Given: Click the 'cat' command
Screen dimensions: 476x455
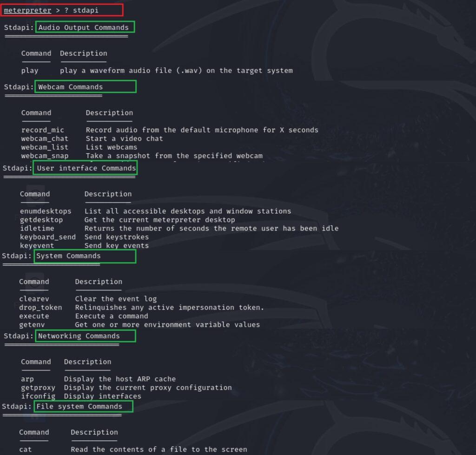Looking at the screenshot, I should [25, 449].
